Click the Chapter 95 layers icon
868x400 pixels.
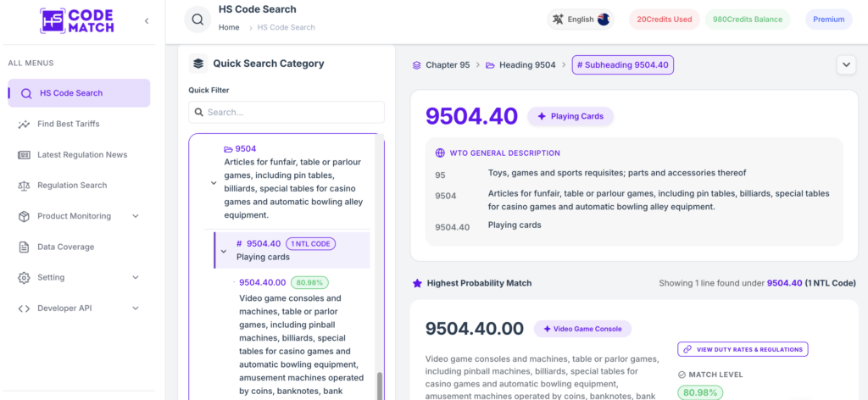(x=417, y=65)
